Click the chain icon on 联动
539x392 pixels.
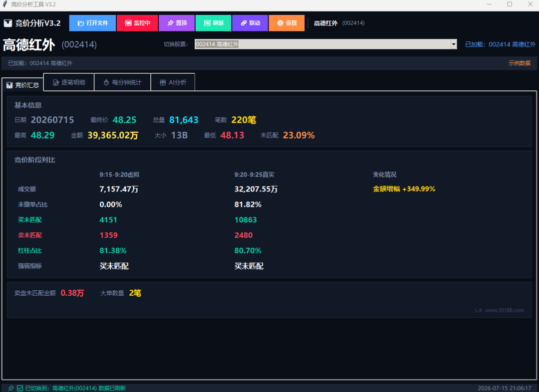pos(244,23)
